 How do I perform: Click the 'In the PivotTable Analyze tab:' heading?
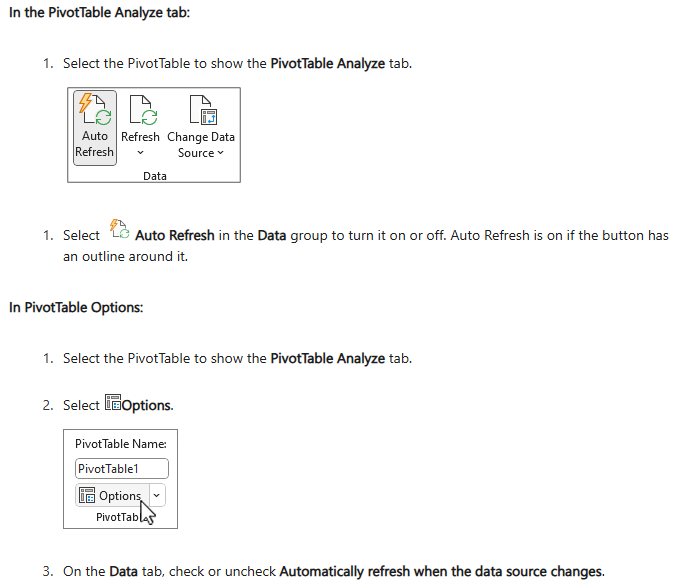100,13
